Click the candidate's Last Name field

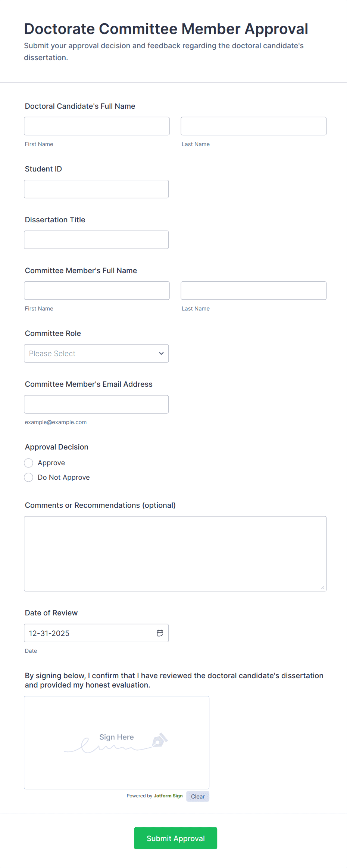[x=253, y=126]
